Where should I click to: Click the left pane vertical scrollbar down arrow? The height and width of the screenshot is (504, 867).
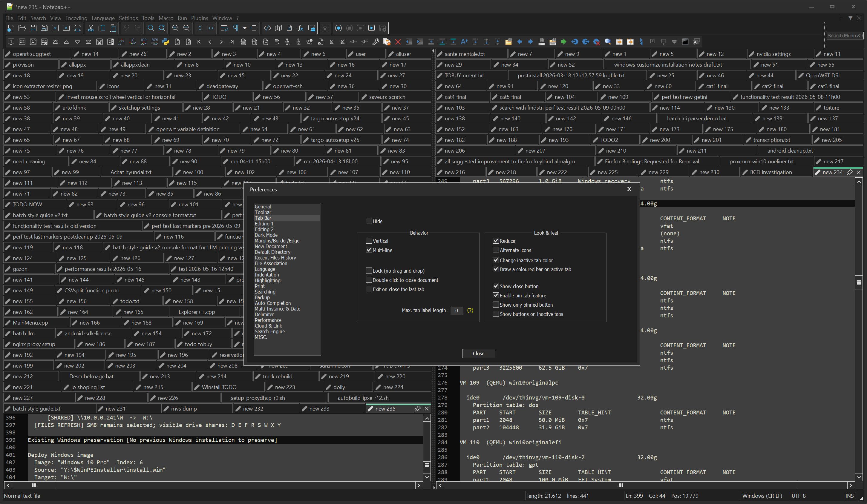click(427, 477)
